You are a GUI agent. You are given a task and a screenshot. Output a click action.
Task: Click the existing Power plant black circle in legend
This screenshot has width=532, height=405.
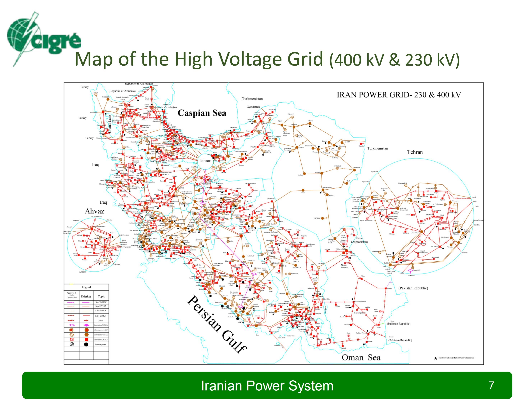click(x=86, y=344)
